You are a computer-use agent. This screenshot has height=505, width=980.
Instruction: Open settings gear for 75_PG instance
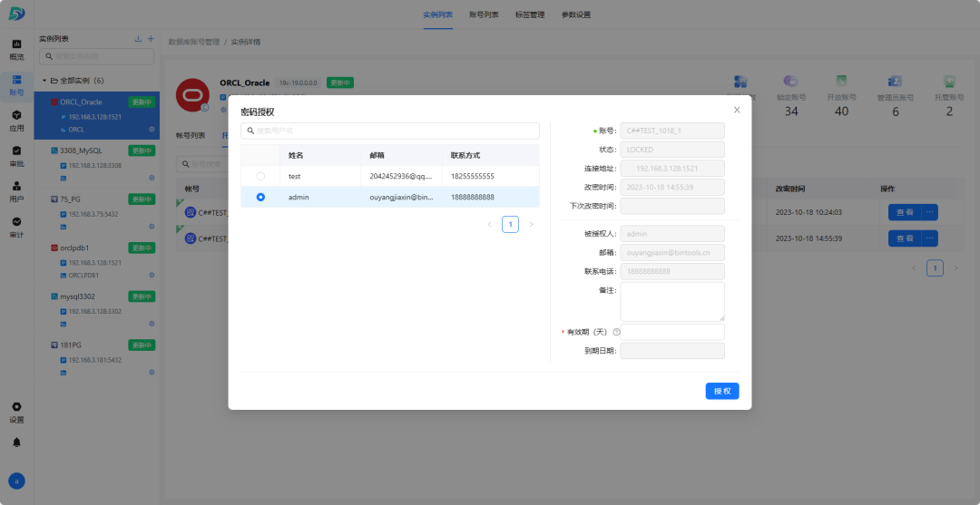[x=152, y=227]
